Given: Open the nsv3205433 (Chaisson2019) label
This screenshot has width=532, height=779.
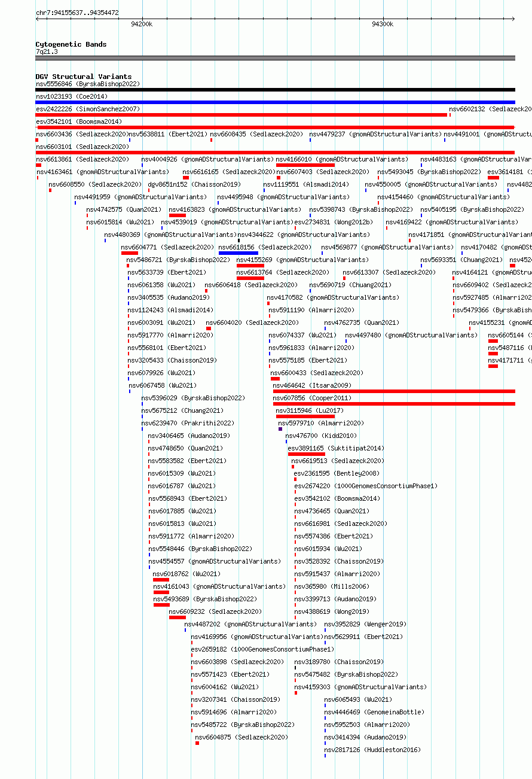Looking at the screenshot, I should (x=172, y=360).
